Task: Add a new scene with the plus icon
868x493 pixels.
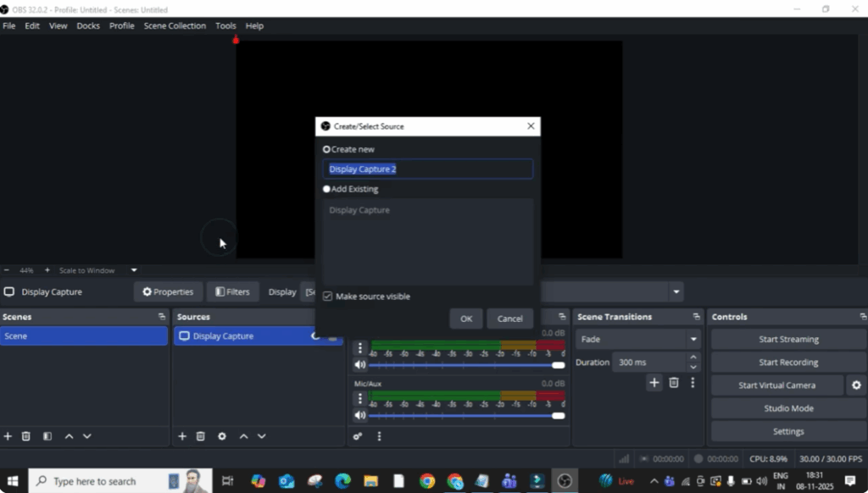Action: pyautogui.click(x=8, y=436)
